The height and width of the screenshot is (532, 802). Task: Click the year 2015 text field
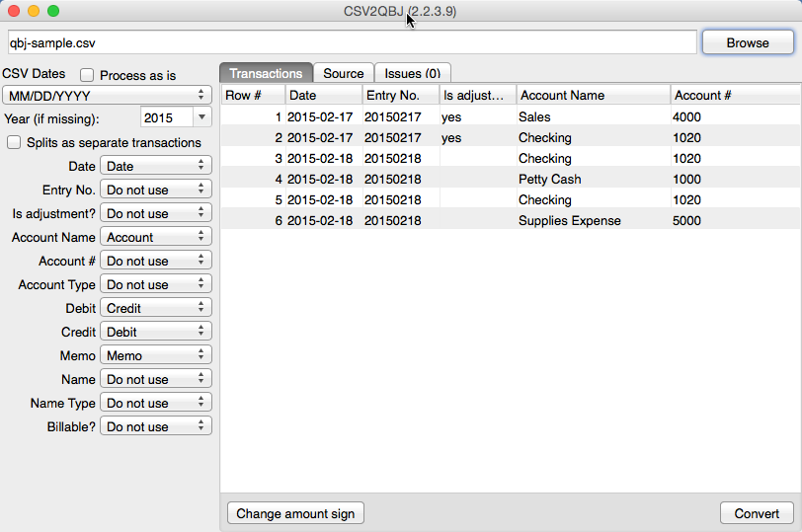click(x=166, y=117)
